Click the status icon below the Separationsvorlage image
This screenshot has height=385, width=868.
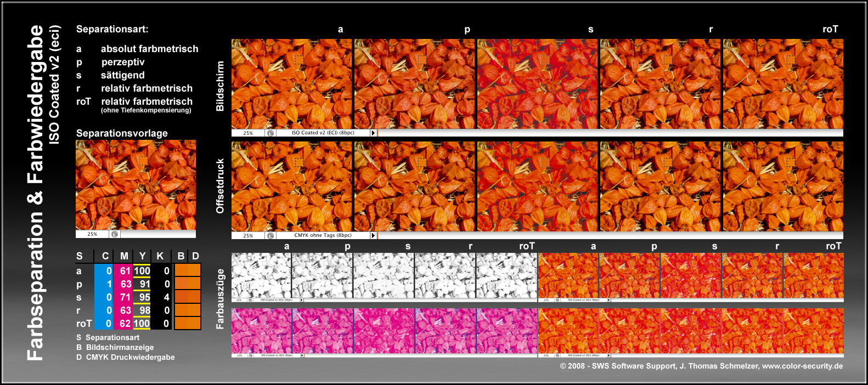114,234
